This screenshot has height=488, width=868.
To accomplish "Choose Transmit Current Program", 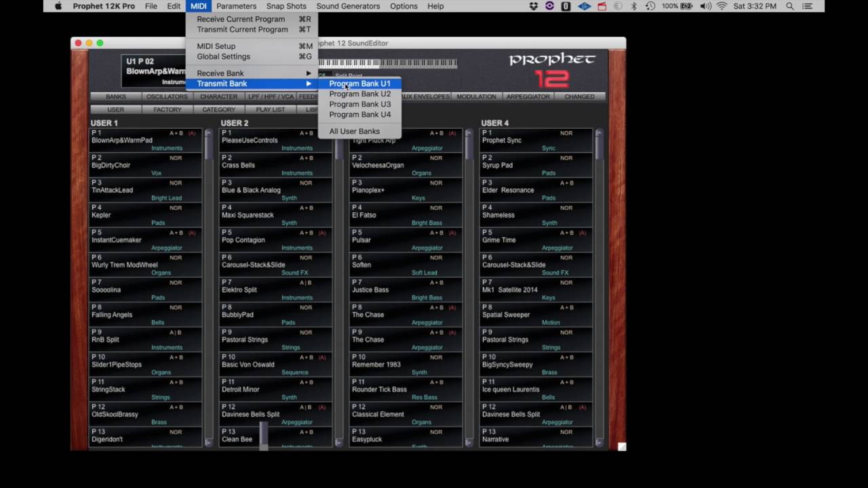I will (x=252, y=29).
